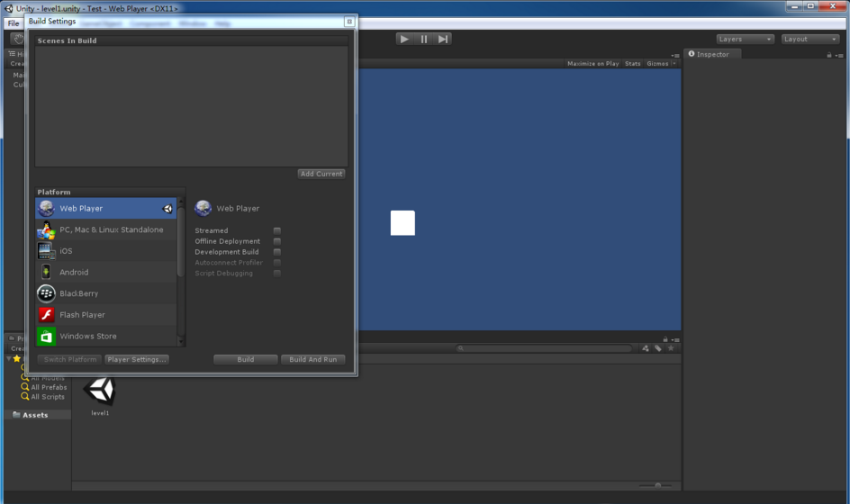Click the Project panel lock icon
The width and height of the screenshot is (850, 504).
coord(665,340)
